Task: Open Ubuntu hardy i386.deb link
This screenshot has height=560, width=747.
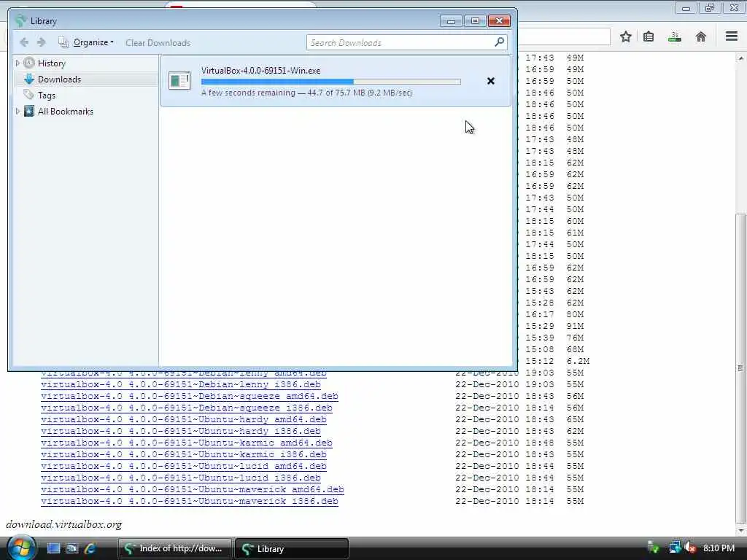Action: pyautogui.click(x=181, y=431)
